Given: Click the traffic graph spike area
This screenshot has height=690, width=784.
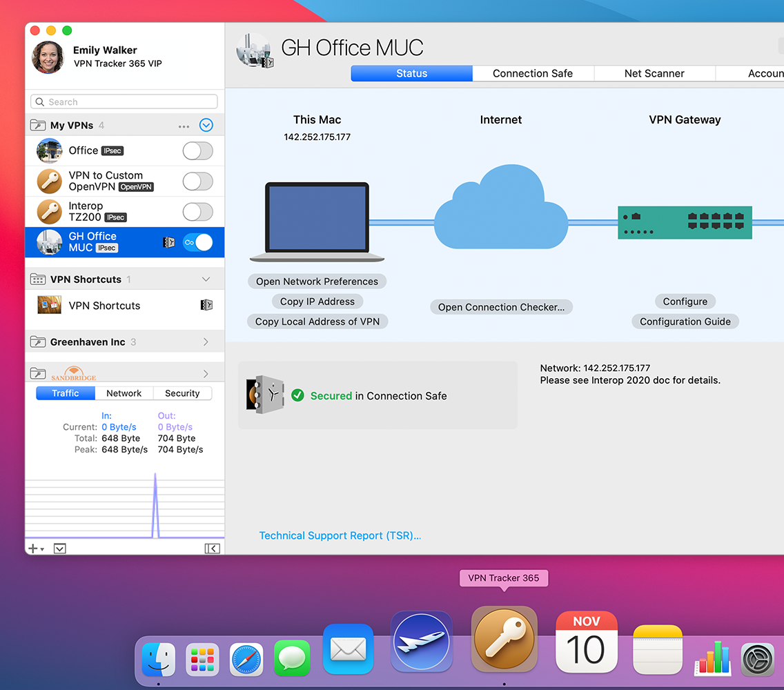Looking at the screenshot, I should point(155,505).
